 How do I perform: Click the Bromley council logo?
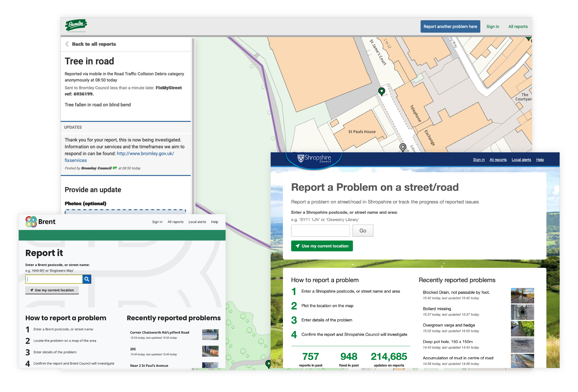point(76,26)
